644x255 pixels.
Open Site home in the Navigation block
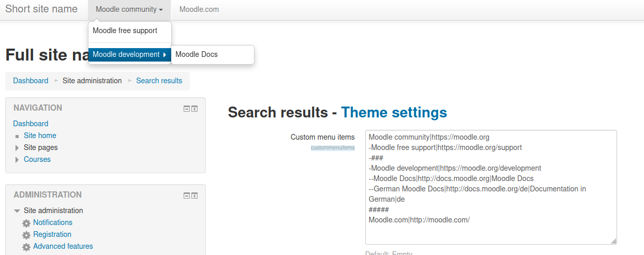pos(40,136)
